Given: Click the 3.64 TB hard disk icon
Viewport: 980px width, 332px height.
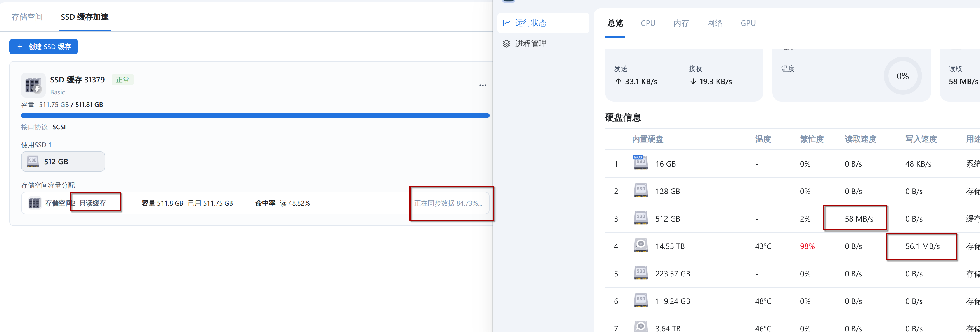Looking at the screenshot, I should click(641, 327).
